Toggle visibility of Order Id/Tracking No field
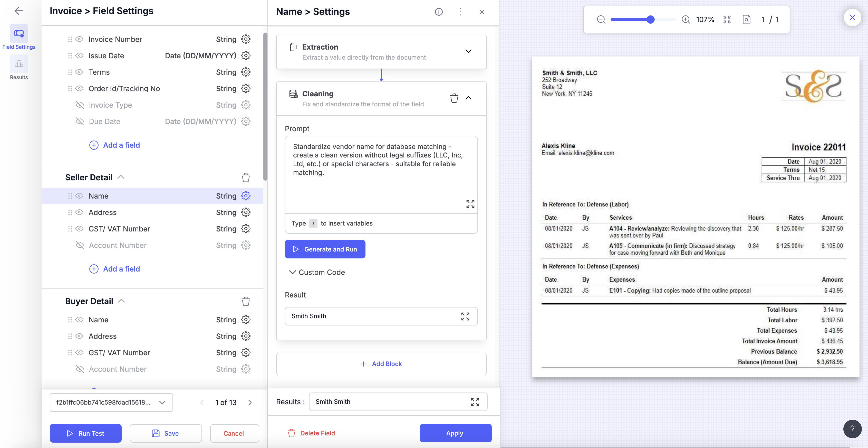Screen dimensions: 868x448 point(79,88)
